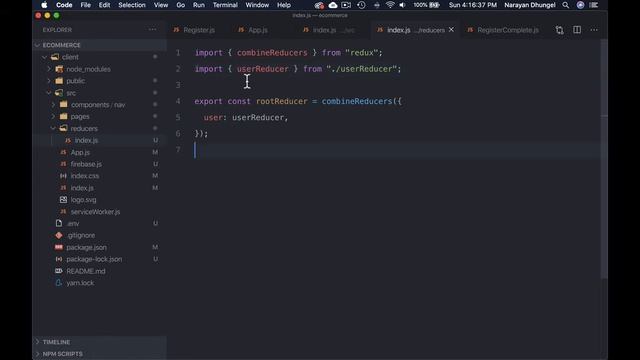Viewport: 640px width, 360px height.
Task: Open Spotlight search in the menu bar
Action: pyautogui.click(x=565, y=5)
